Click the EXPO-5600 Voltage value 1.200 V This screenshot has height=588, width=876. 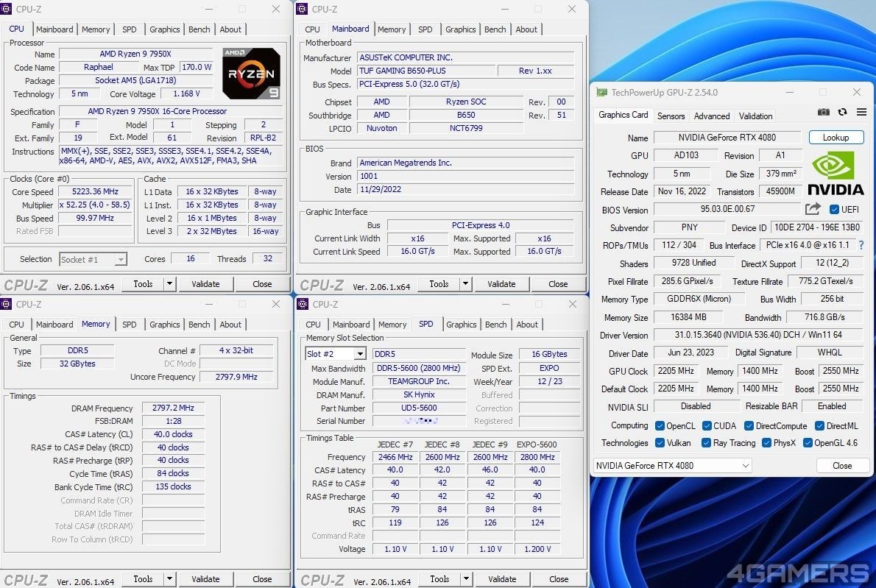click(x=537, y=549)
